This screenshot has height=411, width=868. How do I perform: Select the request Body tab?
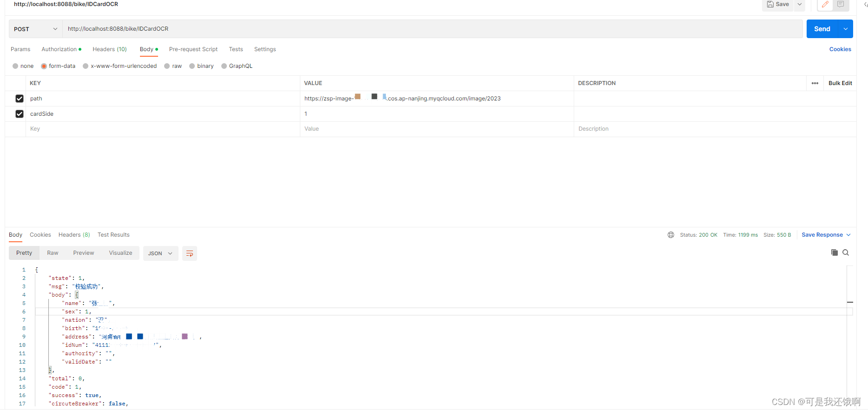pos(149,49)
